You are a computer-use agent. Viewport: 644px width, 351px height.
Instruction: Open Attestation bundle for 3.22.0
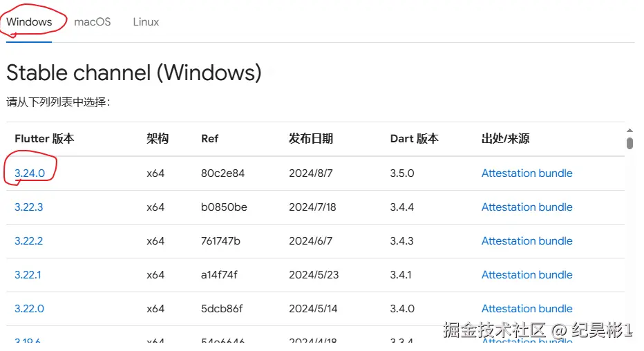click(x=527, y=308)
